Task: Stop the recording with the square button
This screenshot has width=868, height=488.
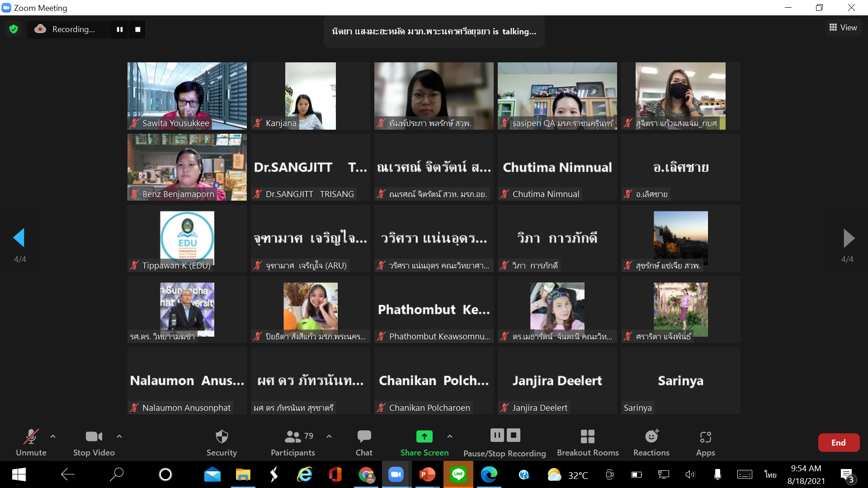Action: point(138,29)
